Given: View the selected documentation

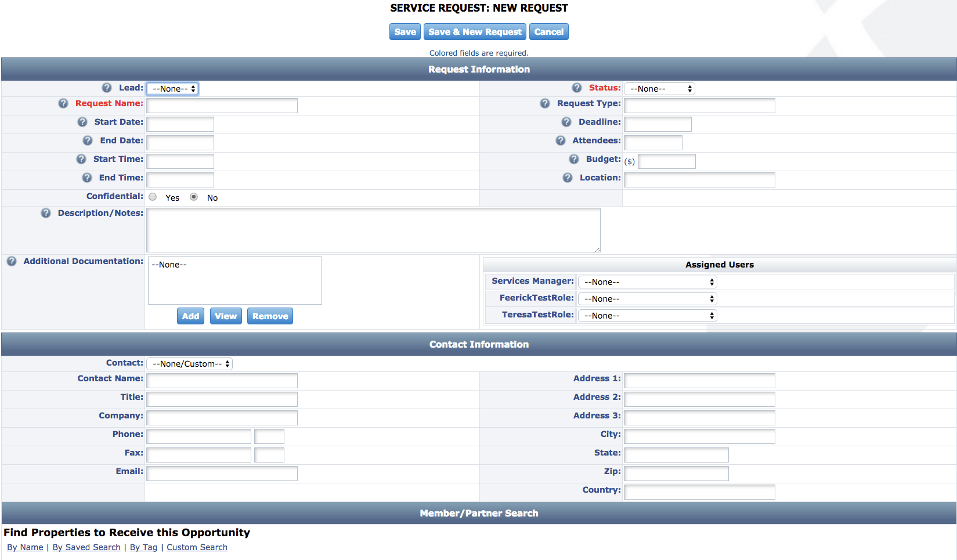Looking at the screenshot, I should [226, 316].
